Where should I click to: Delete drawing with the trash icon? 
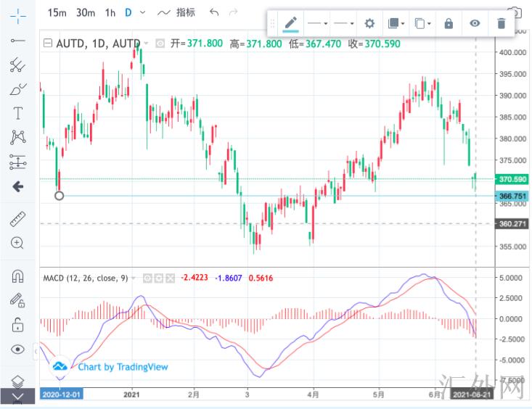(x=501, y=23)
